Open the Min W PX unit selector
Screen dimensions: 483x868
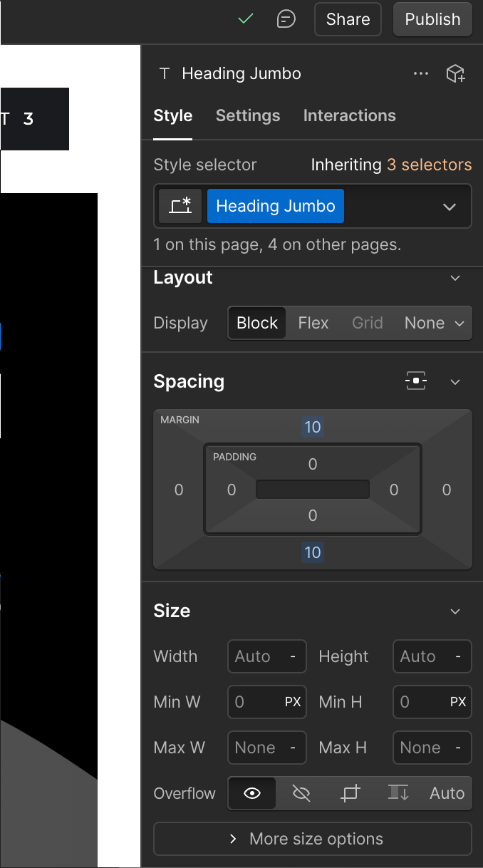tap(293, 702)
